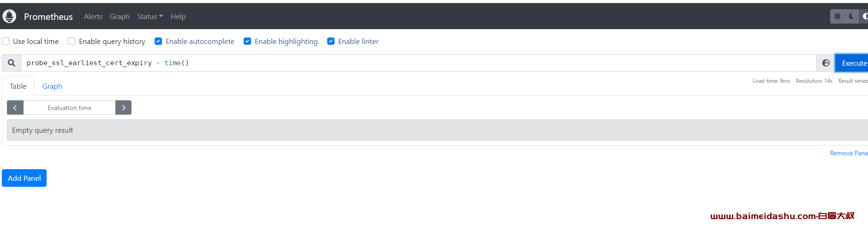The width and height of the screenshot is (868, 233).
Task: Step evaluation time forward arrow
Action: coord(123,108)
